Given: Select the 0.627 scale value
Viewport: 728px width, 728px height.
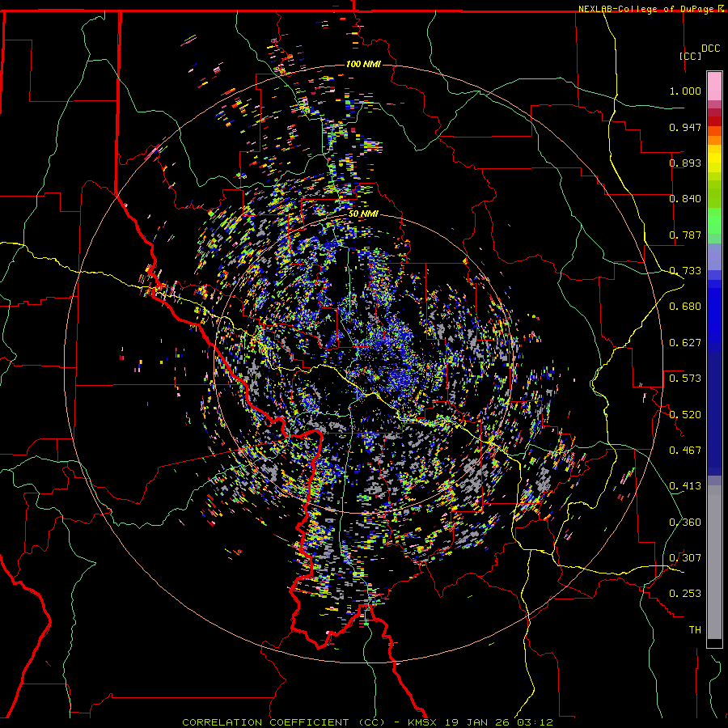Looking at the screenshot, I should pyautogui.click(x=685, y=343).
